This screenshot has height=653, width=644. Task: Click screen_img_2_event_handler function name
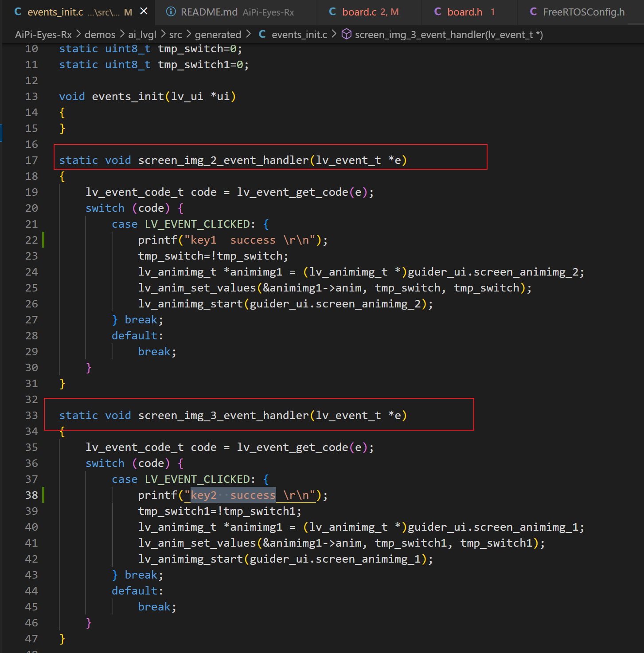tap(223, 160)
